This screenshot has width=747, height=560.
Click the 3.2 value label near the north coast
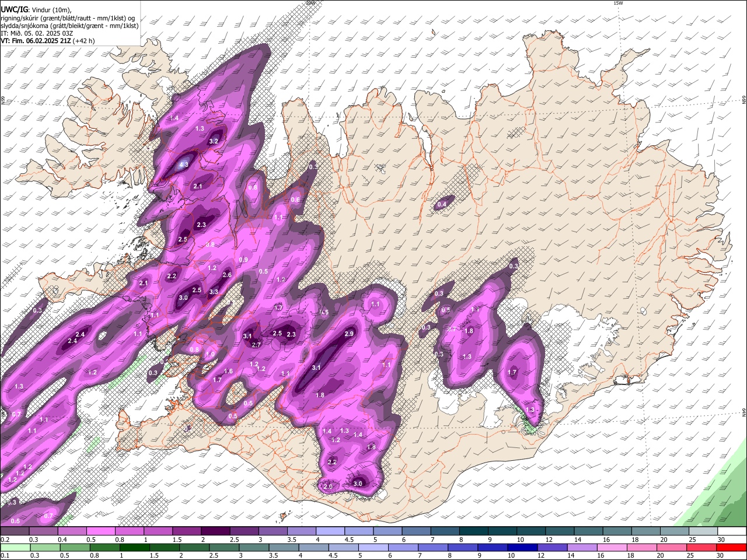[214, 141]
